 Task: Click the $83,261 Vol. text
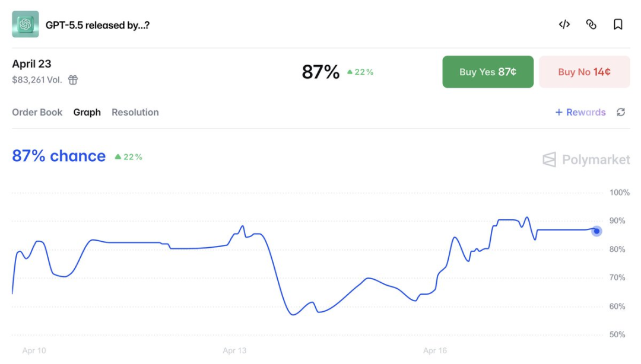coord(37,80)
